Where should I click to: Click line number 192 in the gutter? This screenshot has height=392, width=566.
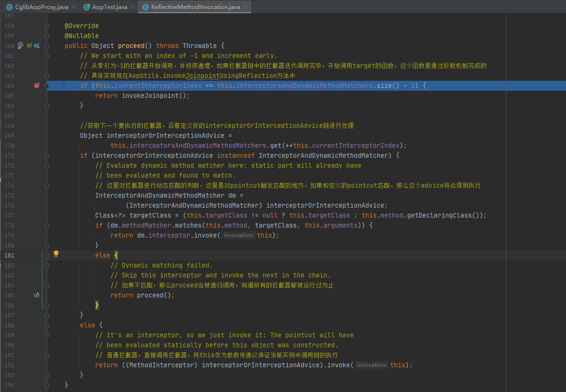[x=10, y=365]
